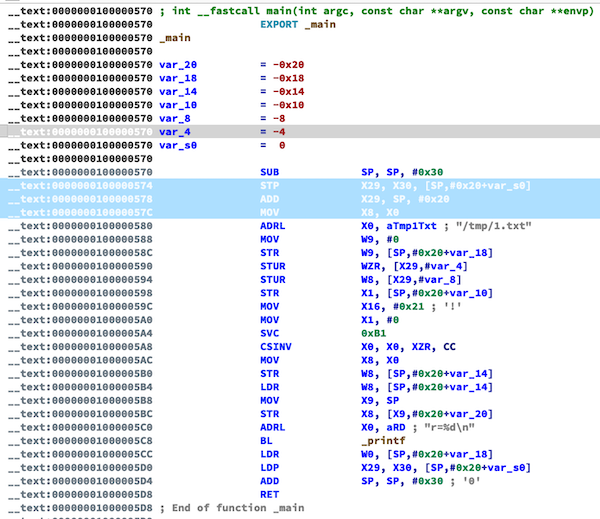Click the EXPORT _main directive
Viewport: 600px width, 519px height.
tap(298, 24)
